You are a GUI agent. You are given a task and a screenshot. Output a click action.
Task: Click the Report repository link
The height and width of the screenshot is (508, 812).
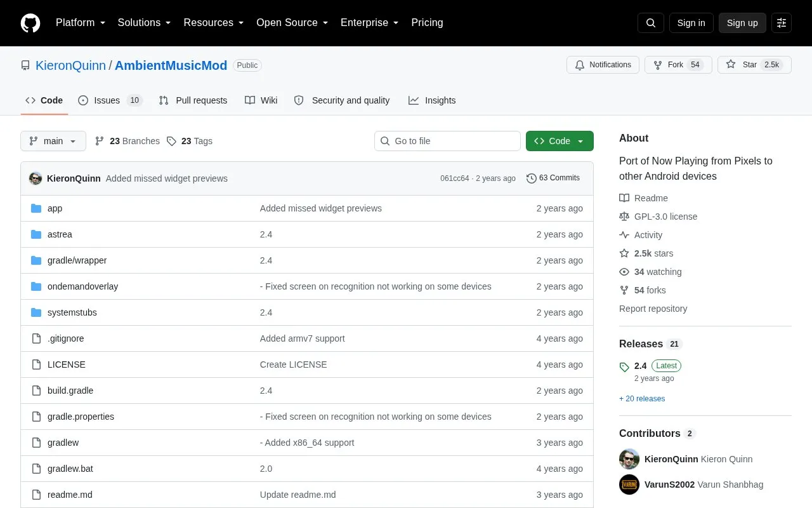point(653,309)
